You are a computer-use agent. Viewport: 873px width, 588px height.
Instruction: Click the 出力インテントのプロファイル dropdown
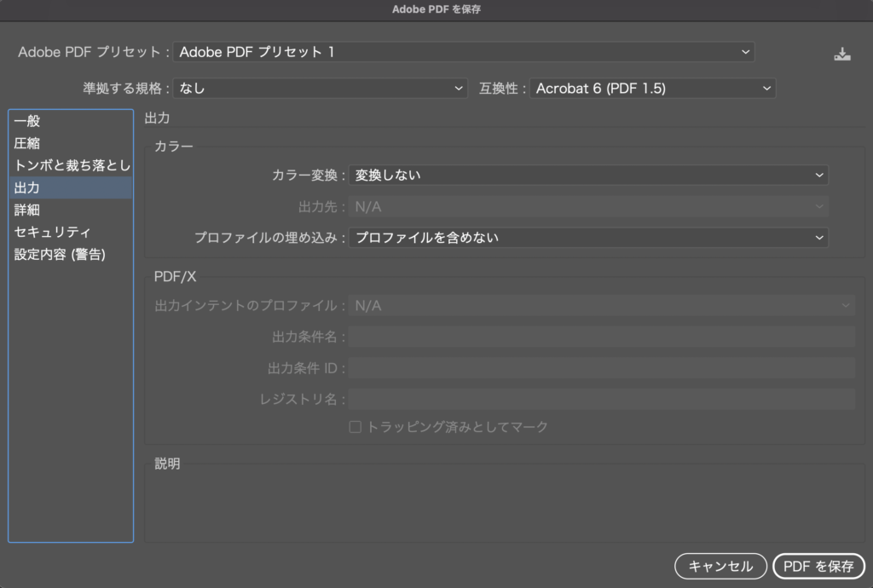(x=601, y=304)
